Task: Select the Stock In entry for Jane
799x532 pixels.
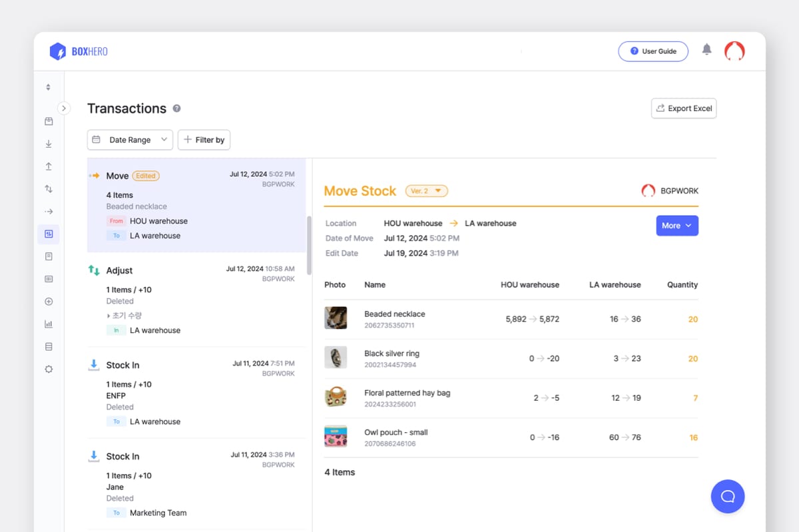Action: click(193, 483)
